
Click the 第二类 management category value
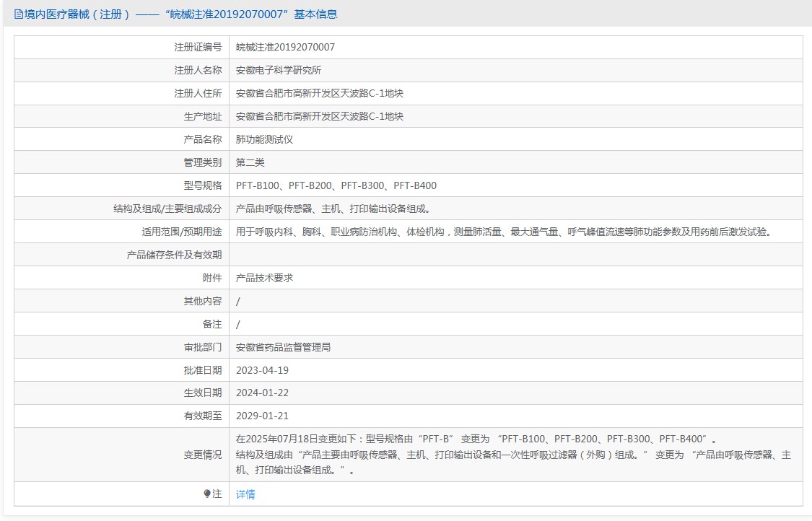(x=250, y=162)
